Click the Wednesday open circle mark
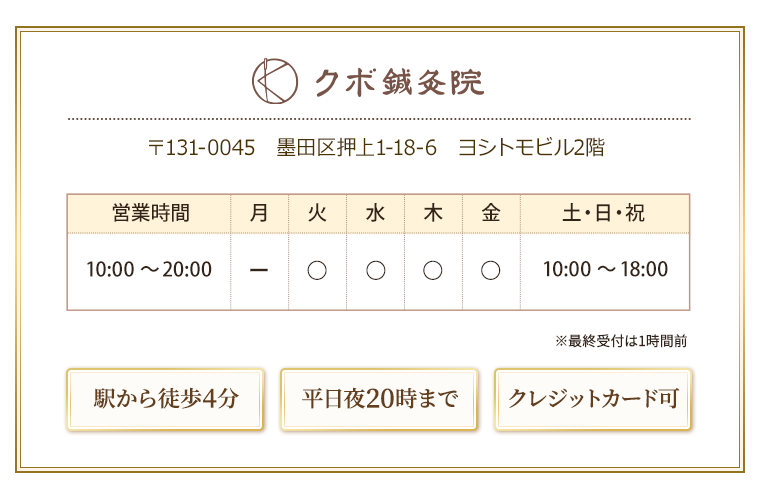The height and width of the screenshot is (500, 760). 375,270
